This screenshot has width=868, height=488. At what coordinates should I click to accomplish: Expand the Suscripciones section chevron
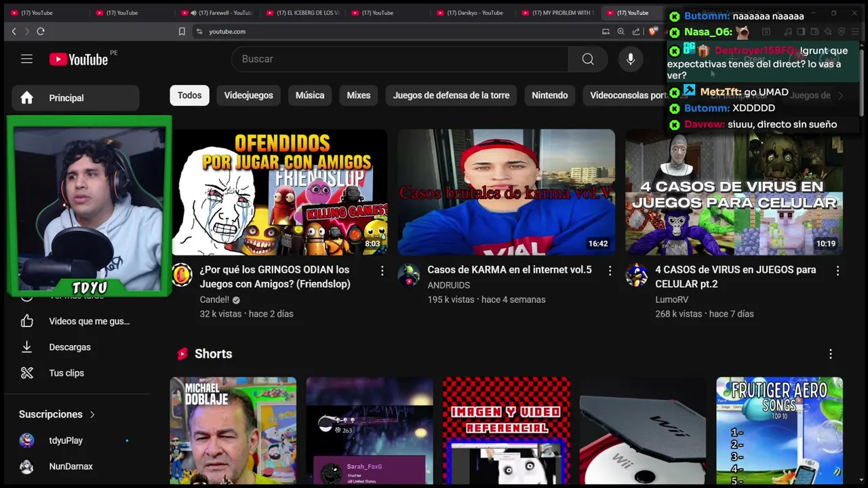(92, 415)
